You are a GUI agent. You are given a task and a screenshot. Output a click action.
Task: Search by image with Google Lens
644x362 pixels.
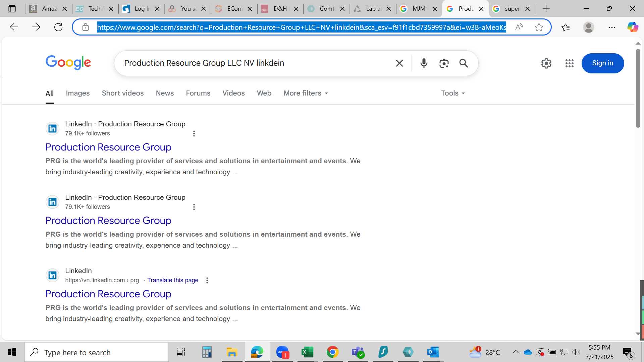click(x=444, y=63)
